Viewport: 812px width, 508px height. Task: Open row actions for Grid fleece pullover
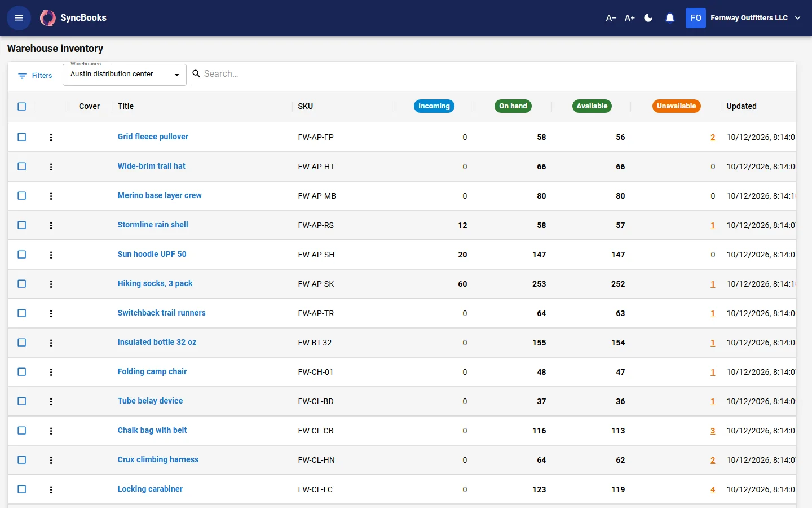point(51,137)
